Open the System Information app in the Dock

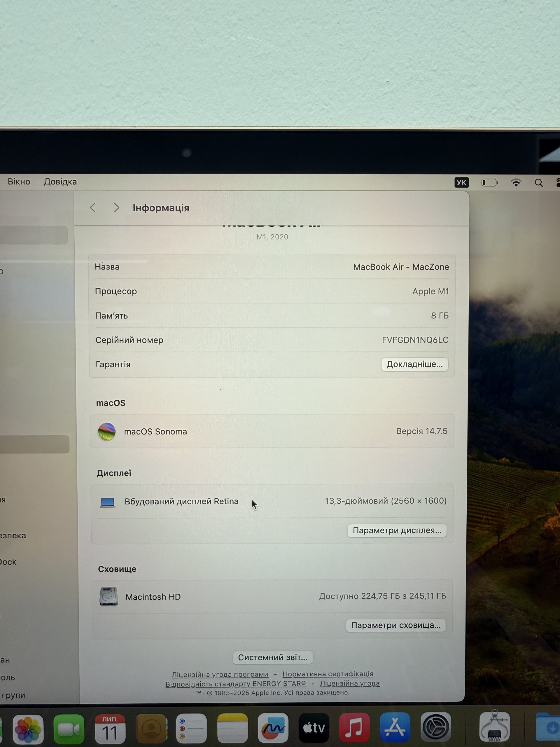(494, 726)
